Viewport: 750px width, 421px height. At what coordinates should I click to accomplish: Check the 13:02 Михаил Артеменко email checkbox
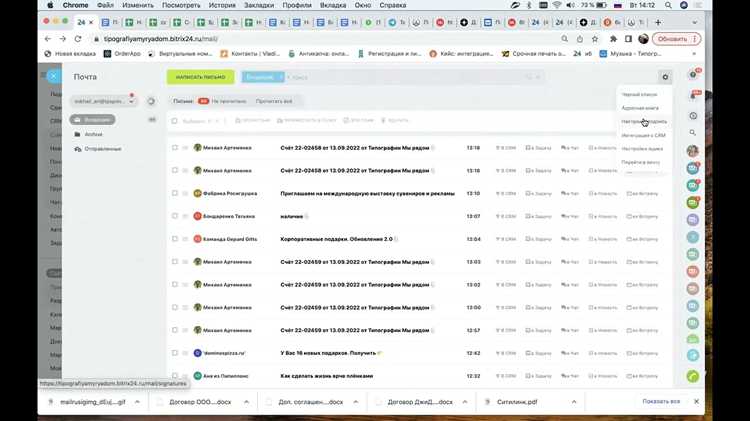pos(175,285)
